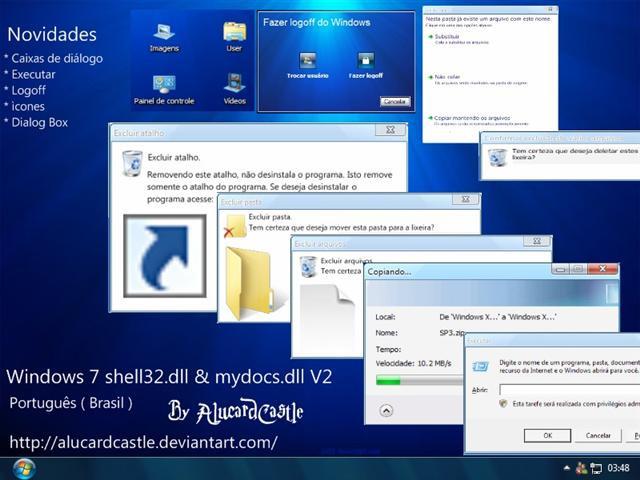Click the Abrir text field
The height and width of the screenshot is (480, 640).
(x=569, y=390)
